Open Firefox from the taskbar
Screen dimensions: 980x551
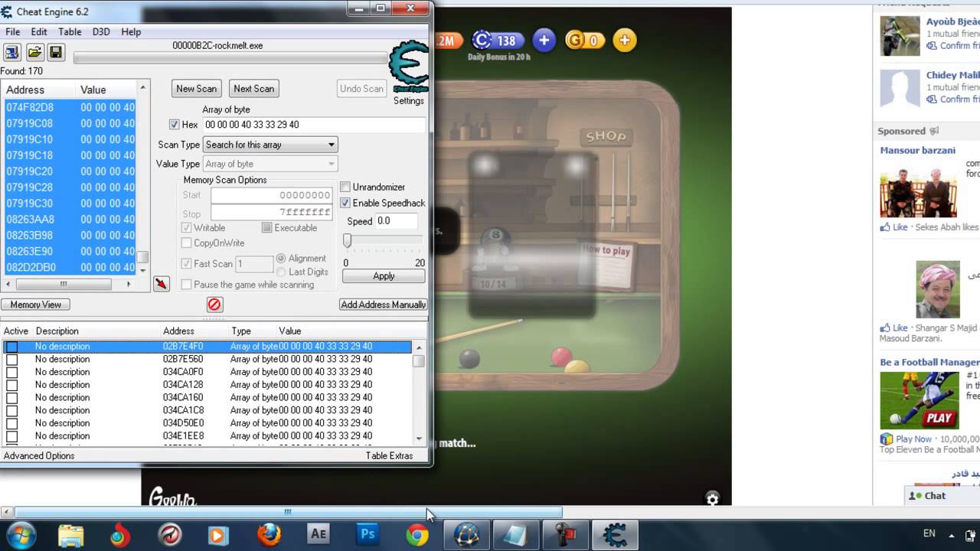tap(269, 534)
